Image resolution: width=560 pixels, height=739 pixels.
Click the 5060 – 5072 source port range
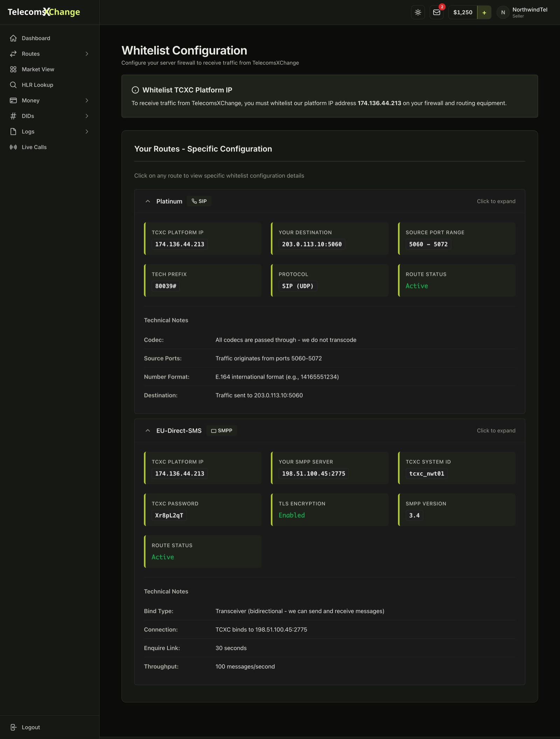[x=428, y=244]
